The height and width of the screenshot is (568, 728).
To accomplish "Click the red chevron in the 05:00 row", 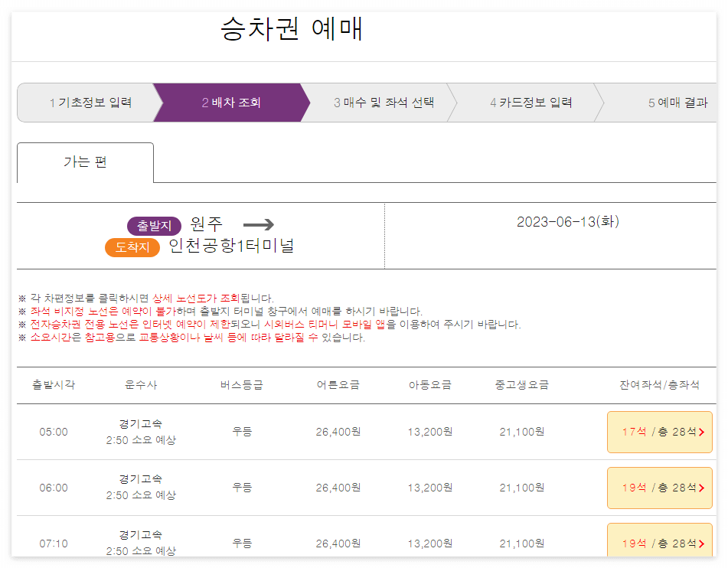I will (701, 433).
